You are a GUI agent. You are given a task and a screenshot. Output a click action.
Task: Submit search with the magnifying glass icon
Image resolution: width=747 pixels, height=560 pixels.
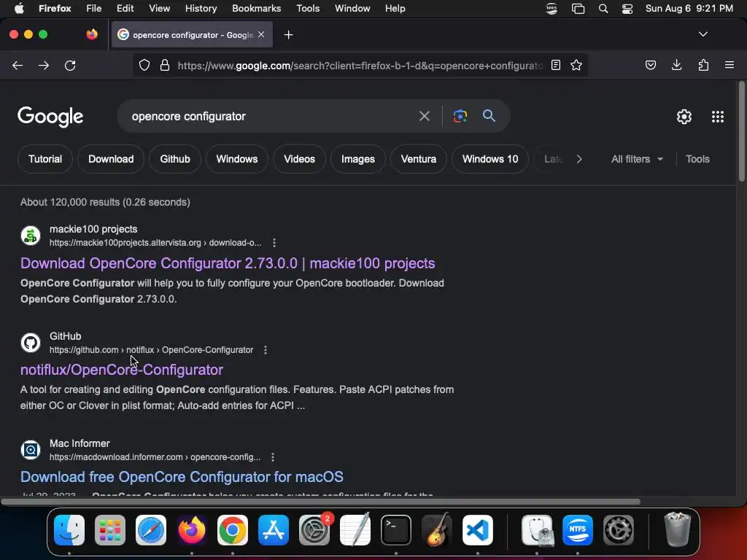point(489,116)
